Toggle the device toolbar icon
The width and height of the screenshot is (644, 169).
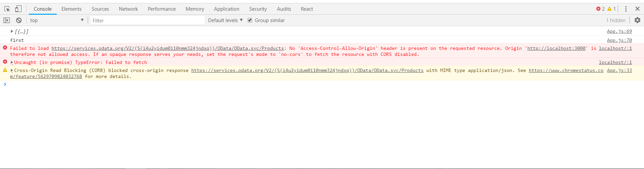tap(18, 9)
